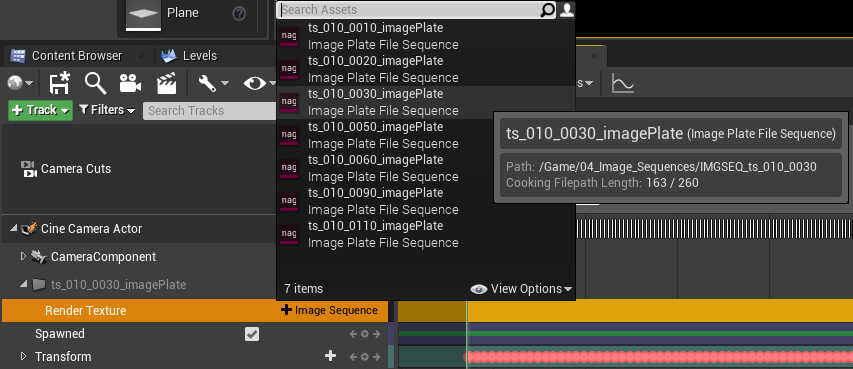This screenshot has height=369, width=853.
Task: Click the green + Track button
Action: 40,110
